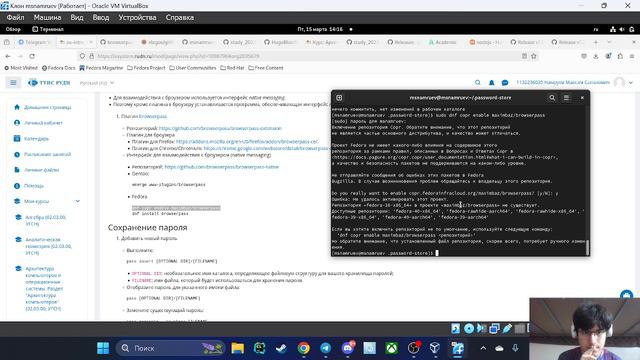
Task: Click the Обзор activities button
Action: tap(13, 29)
